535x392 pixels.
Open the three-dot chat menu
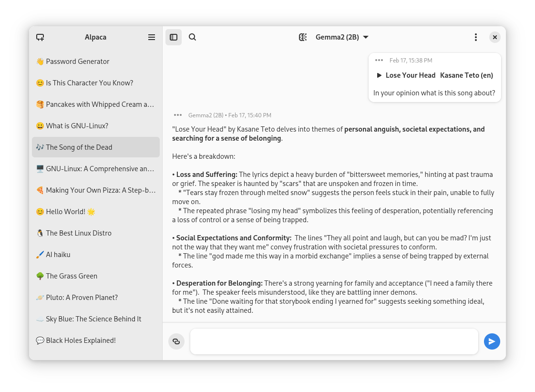[475, 37]
